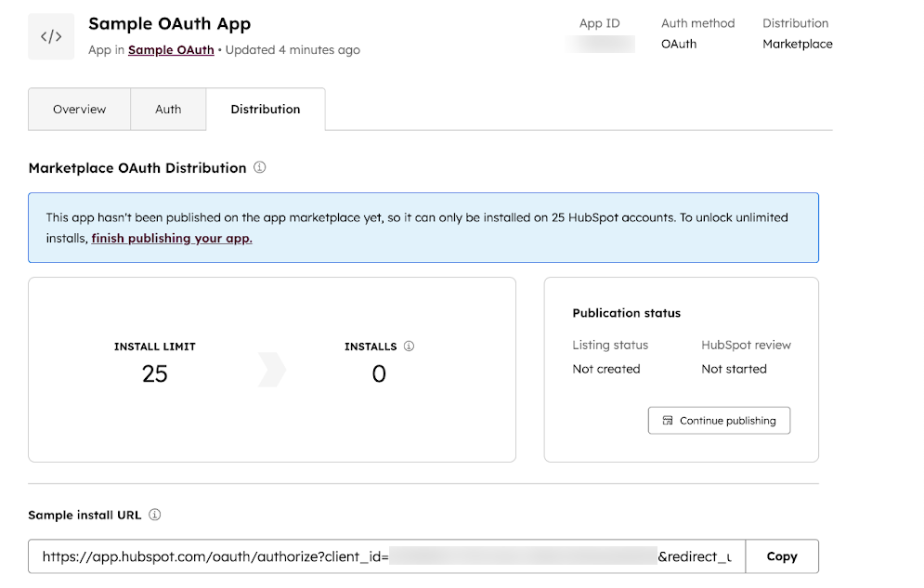Screen dimensions: 924x588
Task: Click the Marketplace distribution value
Action: (798, 45)
